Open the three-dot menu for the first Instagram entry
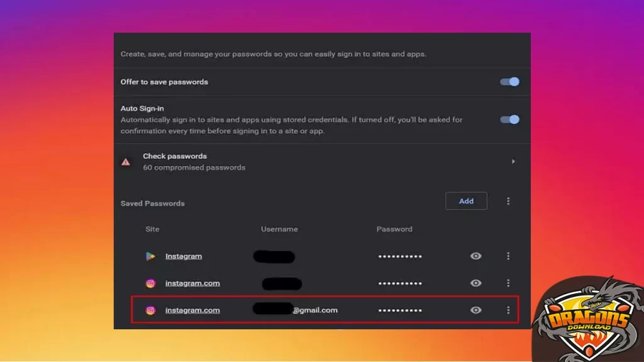The height and width of the screenshot is (362, 644). click(508, 256)
